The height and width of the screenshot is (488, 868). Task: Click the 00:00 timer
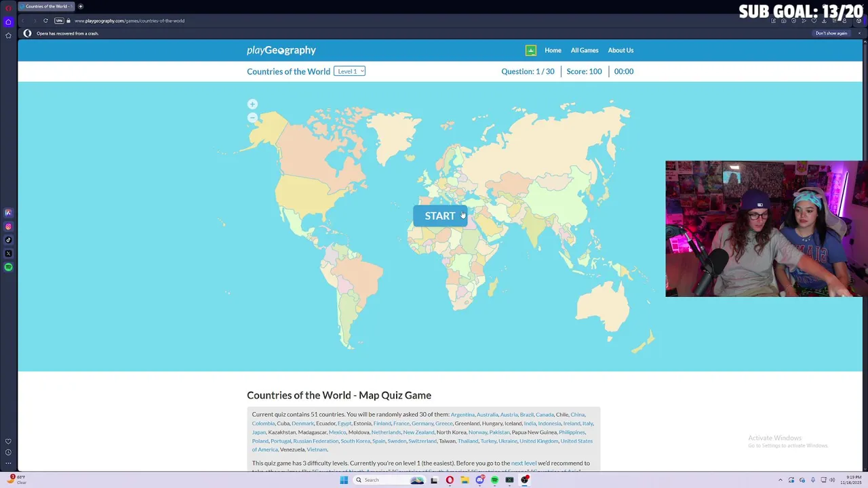(x=624, y=71)
